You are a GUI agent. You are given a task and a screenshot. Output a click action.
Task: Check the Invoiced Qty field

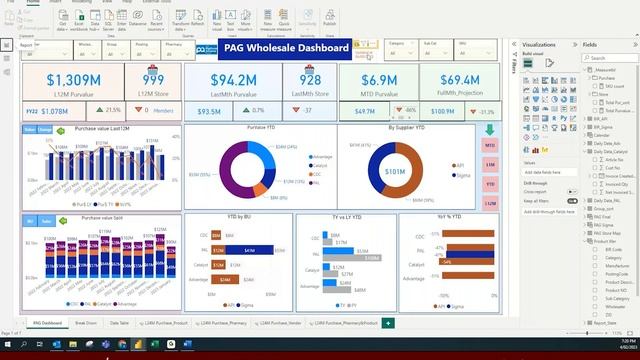(595, 184)
